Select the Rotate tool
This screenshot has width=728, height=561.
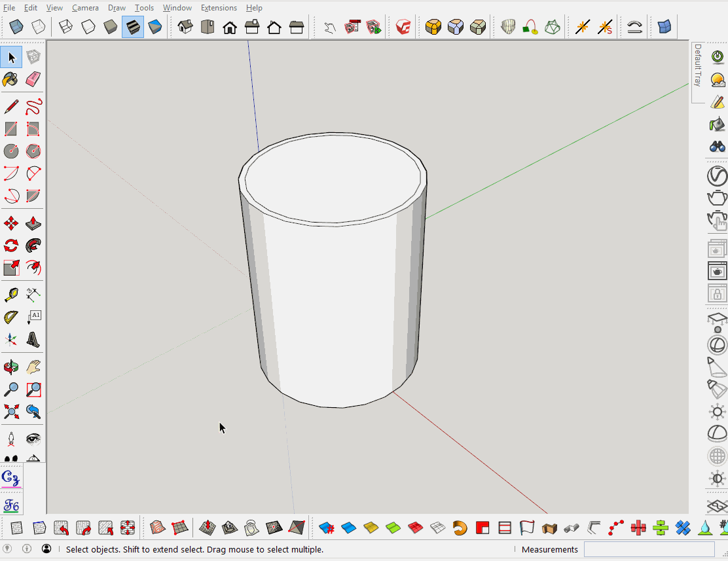coord(10,245)
